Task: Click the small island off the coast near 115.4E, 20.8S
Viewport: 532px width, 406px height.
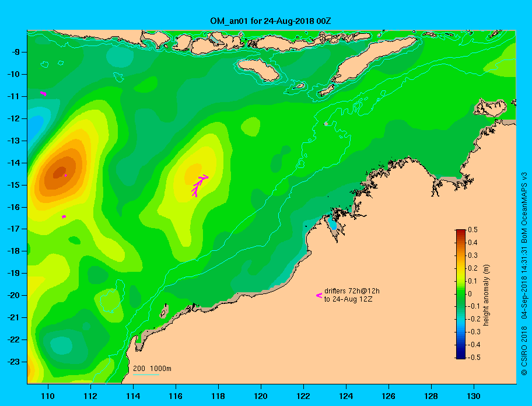Action: click(164, 311)
